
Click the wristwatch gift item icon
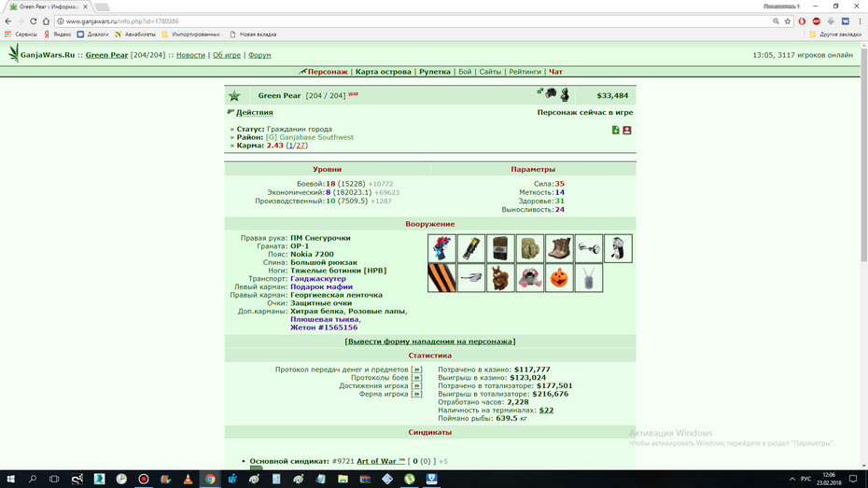point(618,248)
